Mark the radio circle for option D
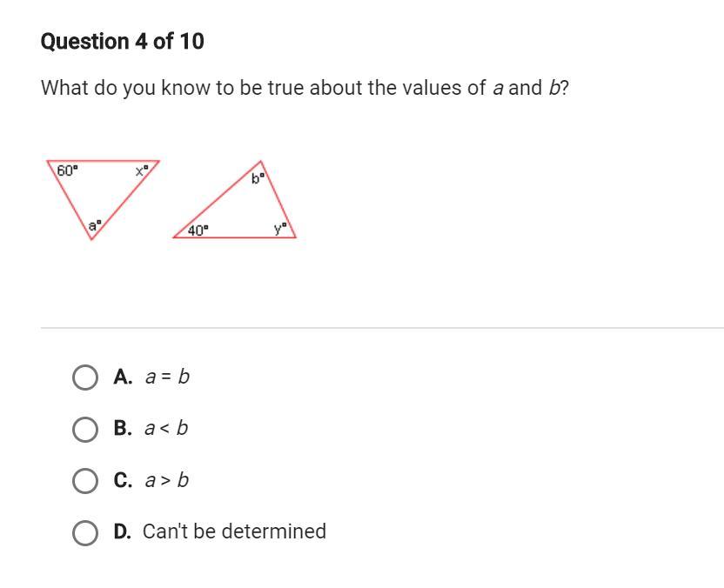The image size is (724, 588). (x=85, y=532)
